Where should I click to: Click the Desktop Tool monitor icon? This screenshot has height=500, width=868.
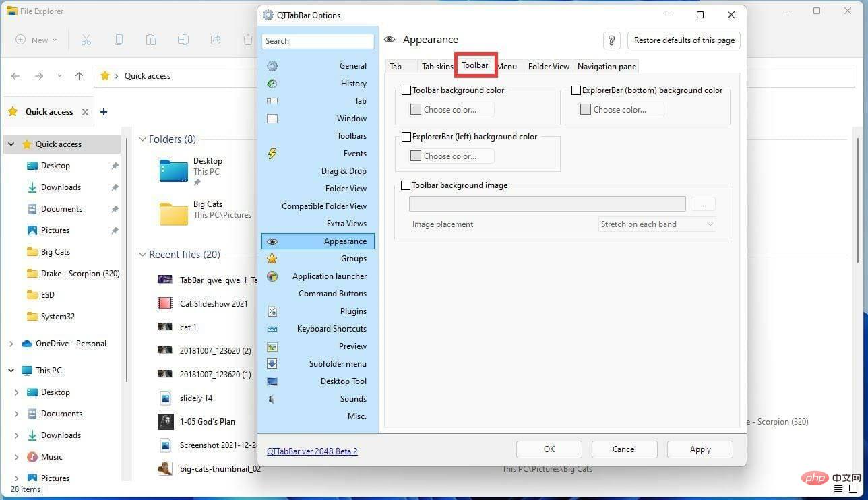tap(272, 381)
